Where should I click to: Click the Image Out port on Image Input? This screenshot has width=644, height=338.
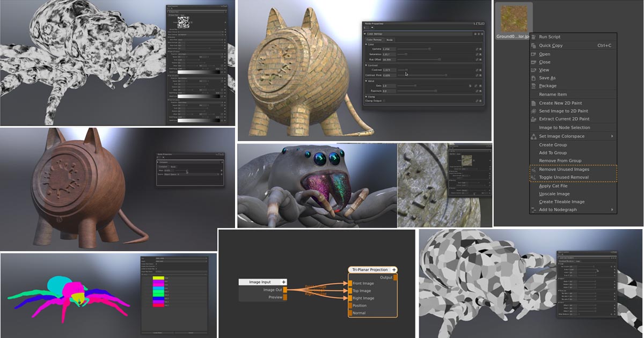[285, 290]
